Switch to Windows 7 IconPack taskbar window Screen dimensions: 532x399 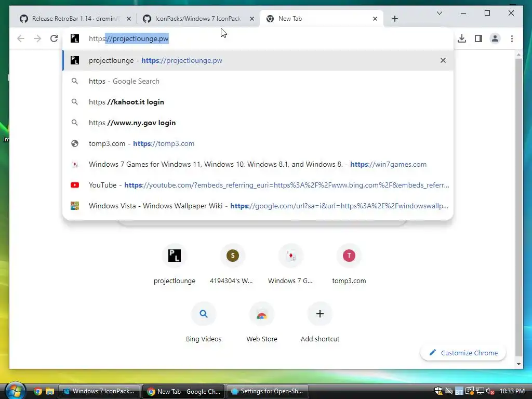click(x=99, y=391)
